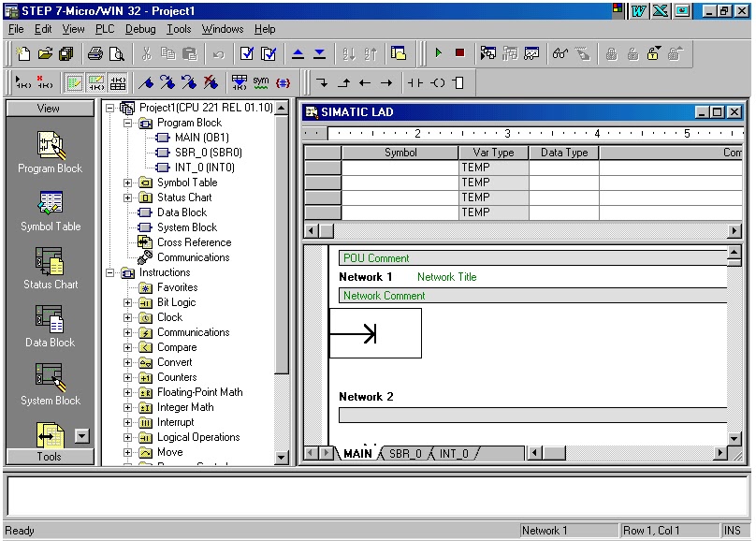Expand the Counters instruction folder
This screenshot has width=756, height=541.
pos(128,377)
